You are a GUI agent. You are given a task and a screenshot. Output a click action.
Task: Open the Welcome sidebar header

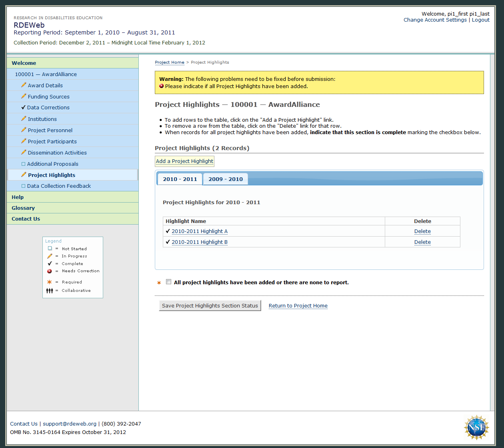[24, 63]
